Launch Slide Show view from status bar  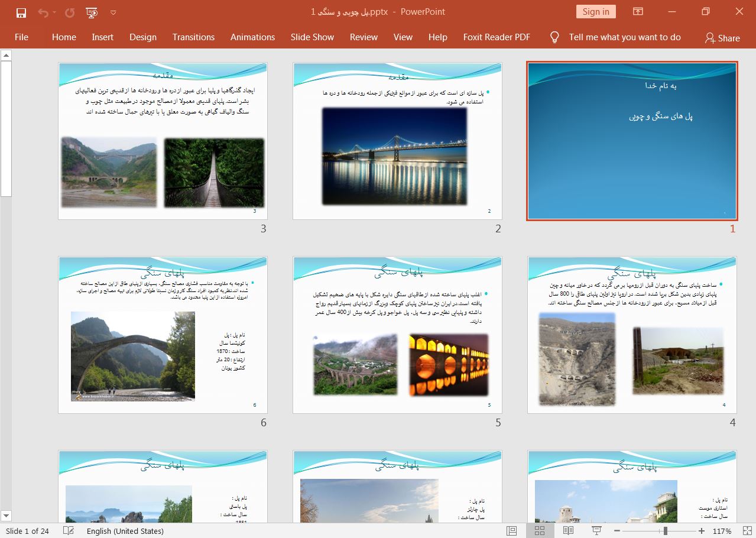pos(596,531)
